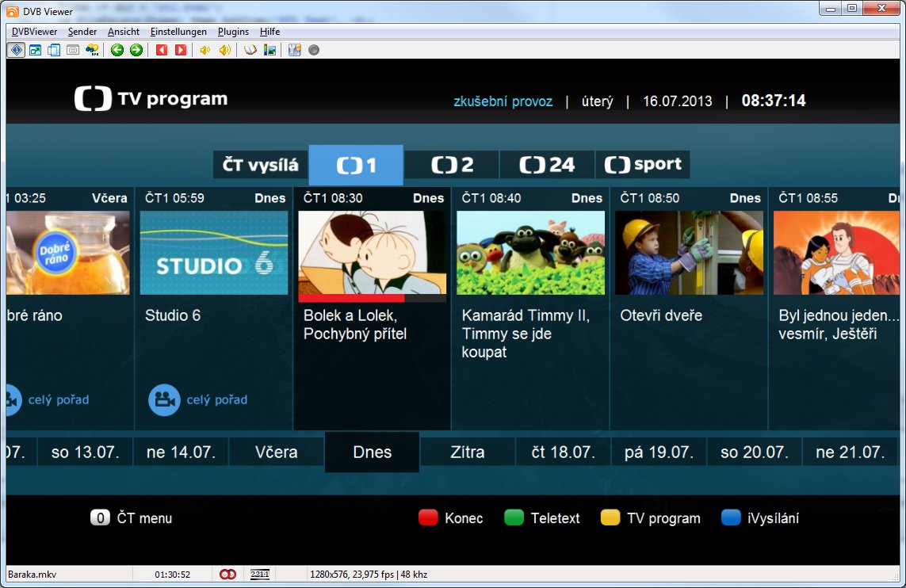Switch to the ČT2 channel tab

pyautogui.click(x=452, y=165)
